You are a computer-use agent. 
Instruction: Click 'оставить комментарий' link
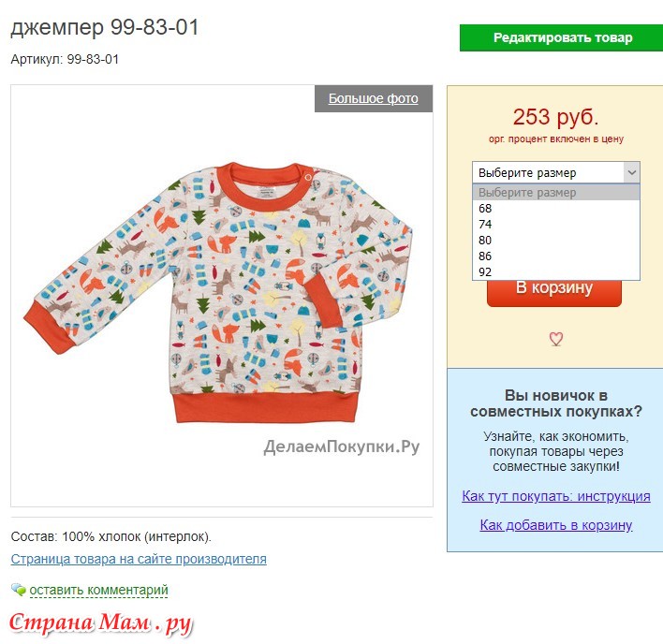click(x=98, y=590)
